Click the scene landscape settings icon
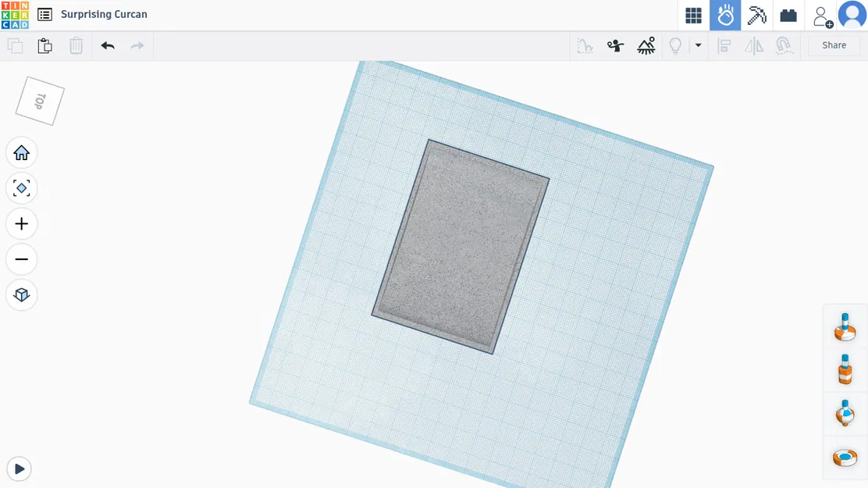Screen dimensions: 868x488 [646, 45]
